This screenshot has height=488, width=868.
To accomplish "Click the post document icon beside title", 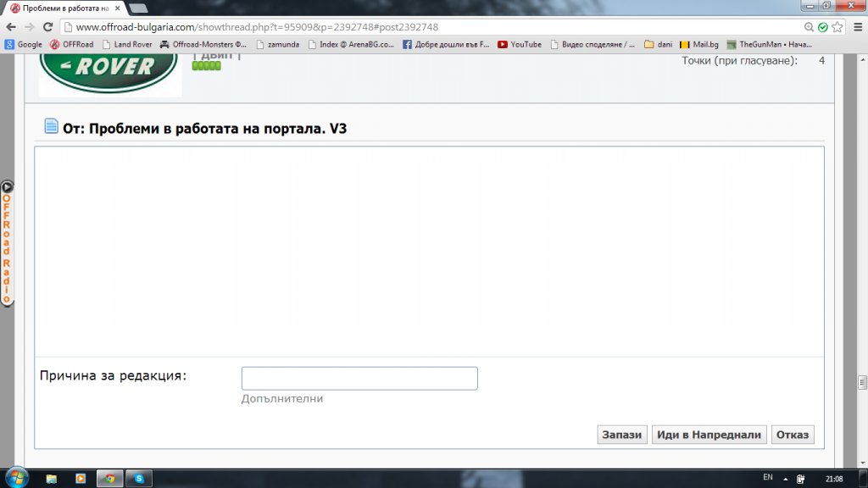I will (x=51, y=126).
